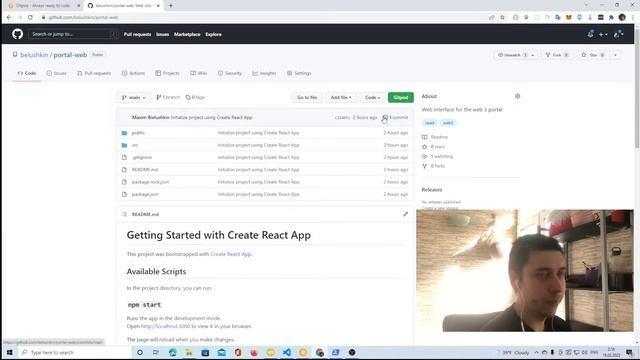Open the MetaMask fox extension

coord(569,18)
